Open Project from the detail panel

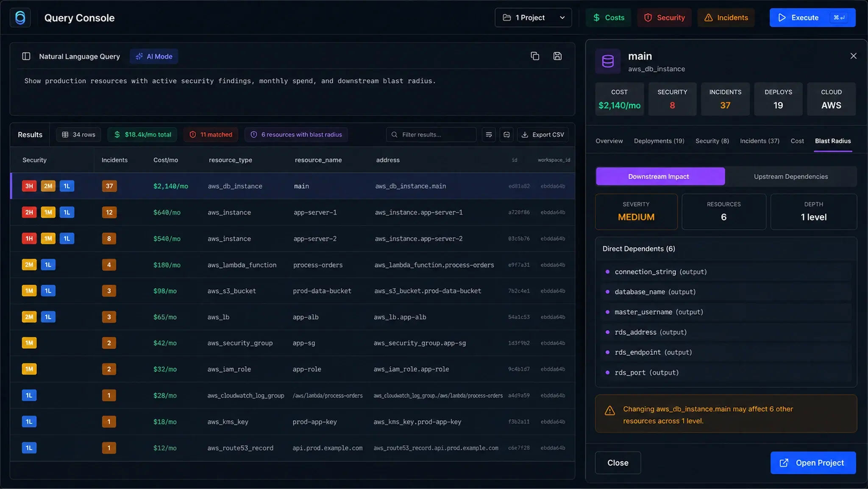813,463
